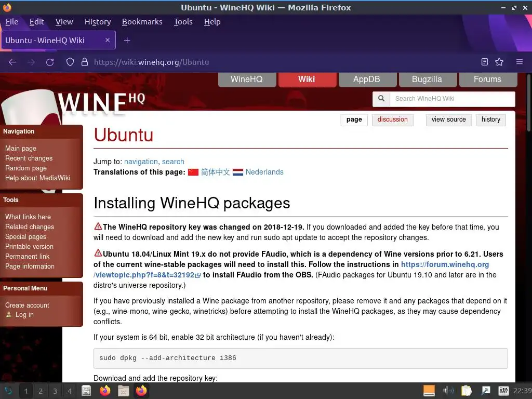This screenshot has width=532, height=399.
Task: Open Random page sidebar link
Action: coord(26,168)
